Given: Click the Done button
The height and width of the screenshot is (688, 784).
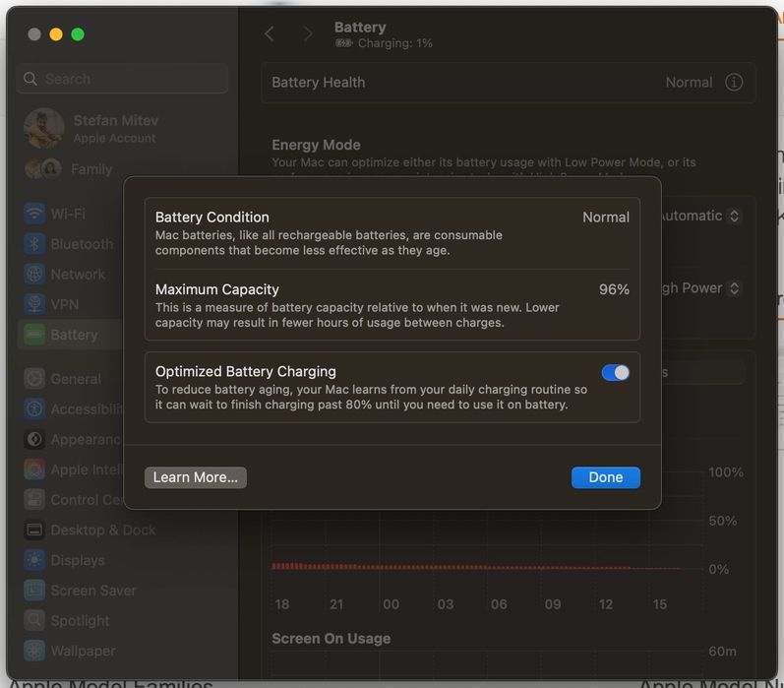Looking at the screenshot, I should tap(606, 477).
